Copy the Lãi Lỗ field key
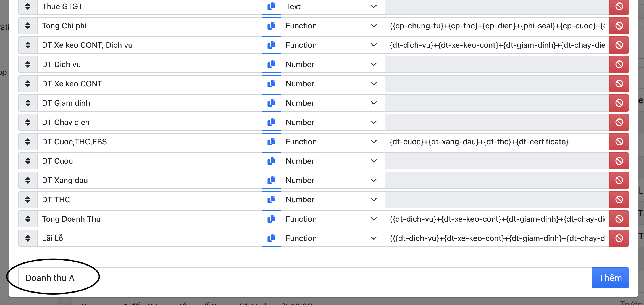Image resolution: width=644 pixels, height=305 pixels. coord(271,238)
